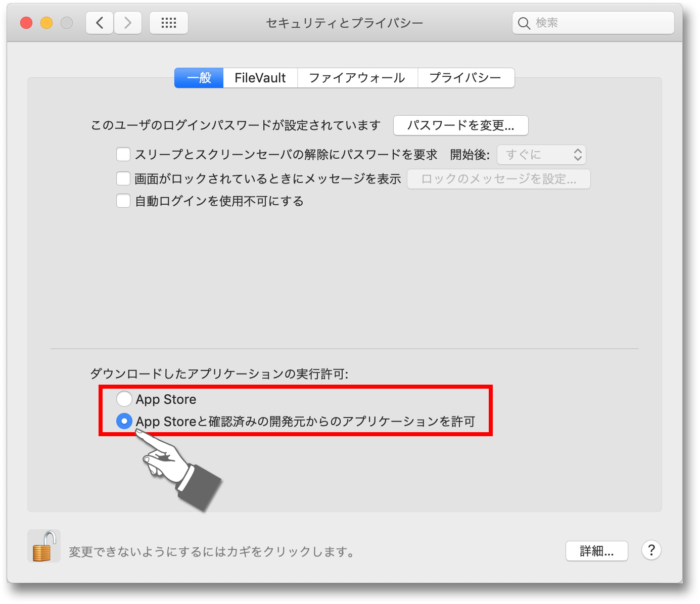
Task: Switch to the 一般 tab
Action: 199,78
